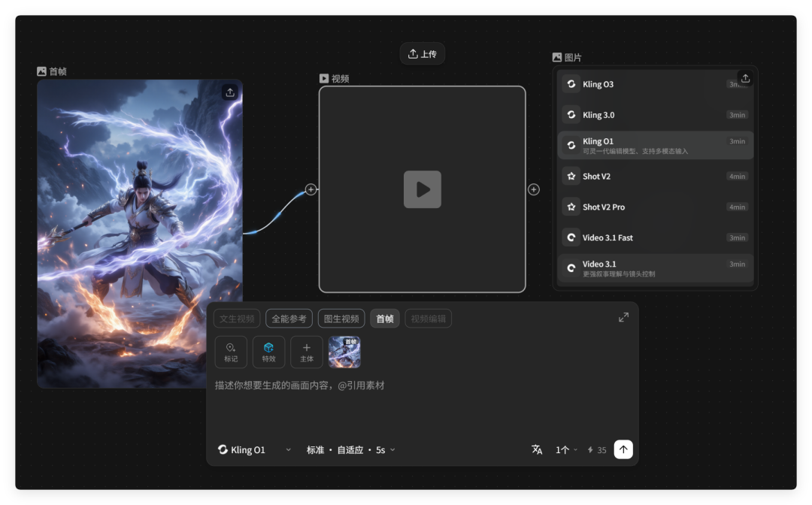Click the 标记 marker tool icon
The height and width of the screenshot is (505, 812).
coord(231,352)
